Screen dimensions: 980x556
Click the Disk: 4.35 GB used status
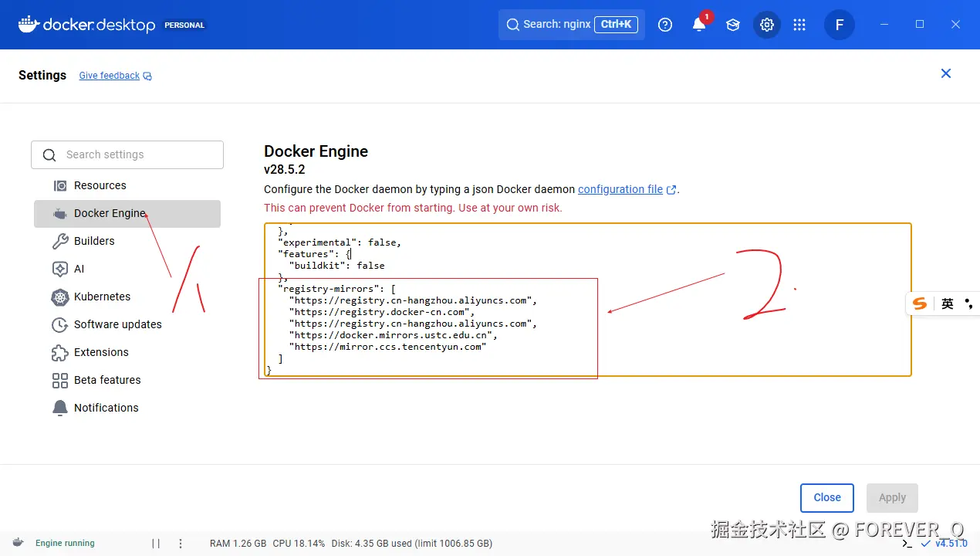(x=412, y=543)
